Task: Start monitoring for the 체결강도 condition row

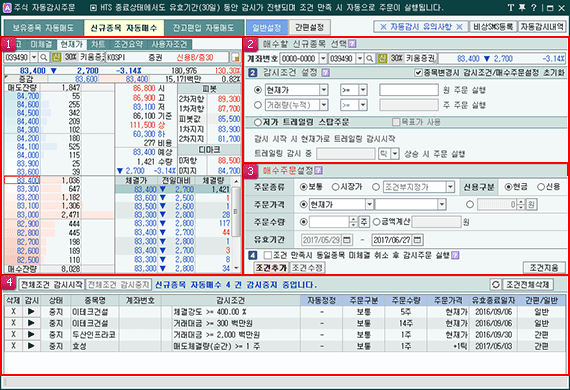Action: point(31,312)
